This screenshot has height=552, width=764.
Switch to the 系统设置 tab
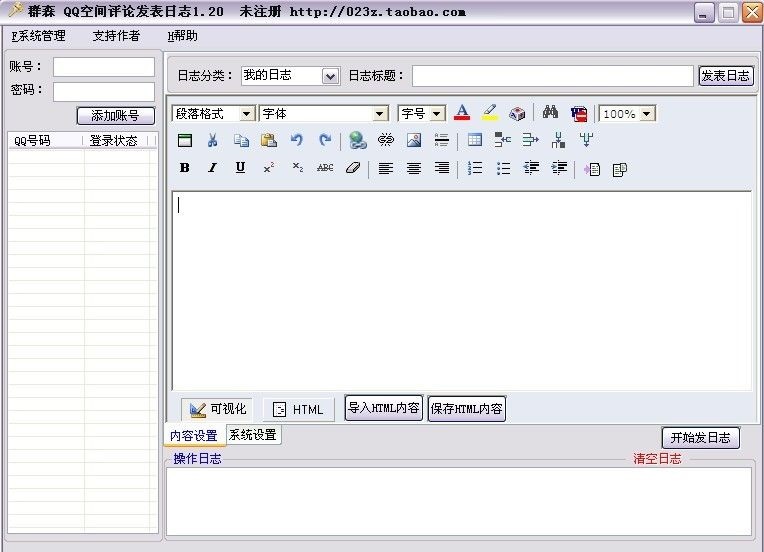253,435
